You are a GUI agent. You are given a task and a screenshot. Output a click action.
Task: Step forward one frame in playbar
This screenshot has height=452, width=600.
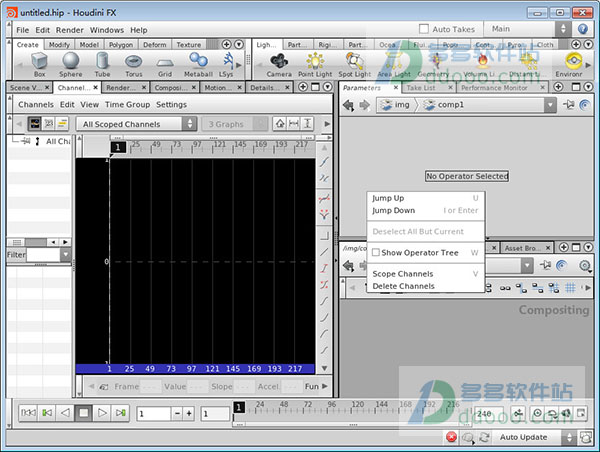pyautogui.click(x=121, y=413)
